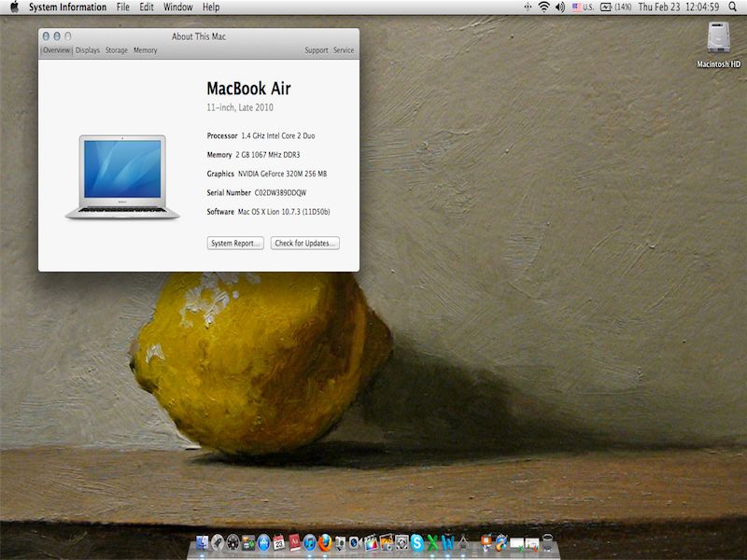Open the Support link
This screenshot has width=747, height=560.
[316, 50]
